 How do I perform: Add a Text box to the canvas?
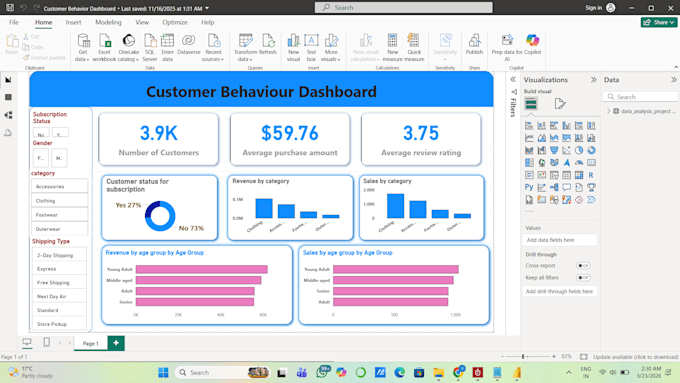[311, 48]
